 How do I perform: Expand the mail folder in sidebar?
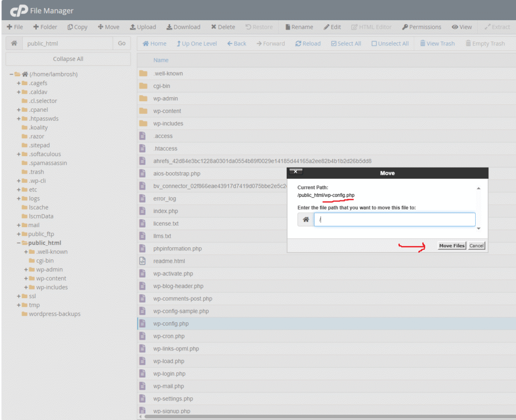click(19, 225)
